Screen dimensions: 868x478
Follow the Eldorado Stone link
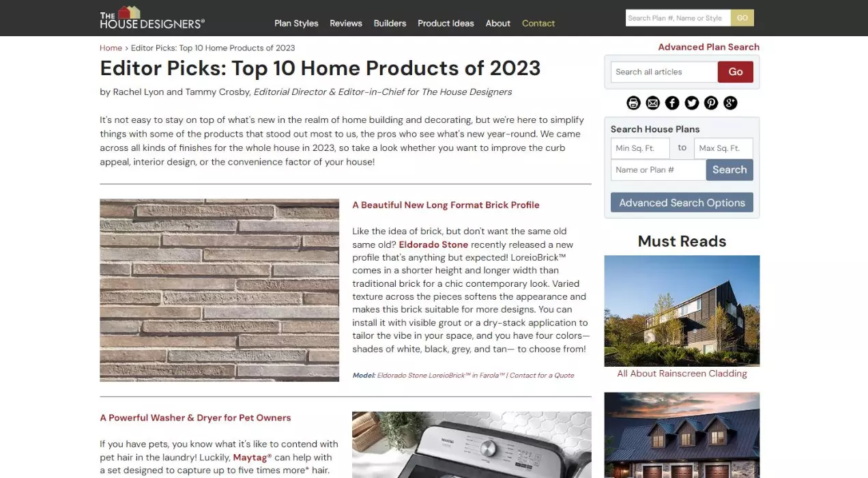[433, 244]
